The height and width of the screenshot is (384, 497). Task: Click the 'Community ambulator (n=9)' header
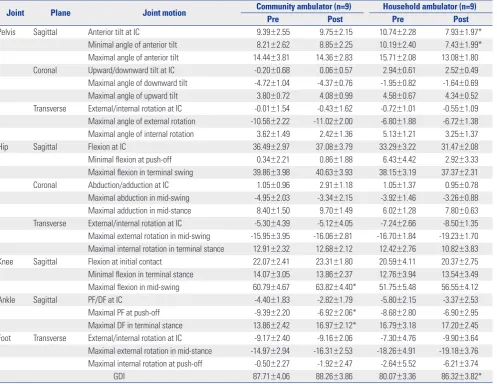tap(304, 6)
